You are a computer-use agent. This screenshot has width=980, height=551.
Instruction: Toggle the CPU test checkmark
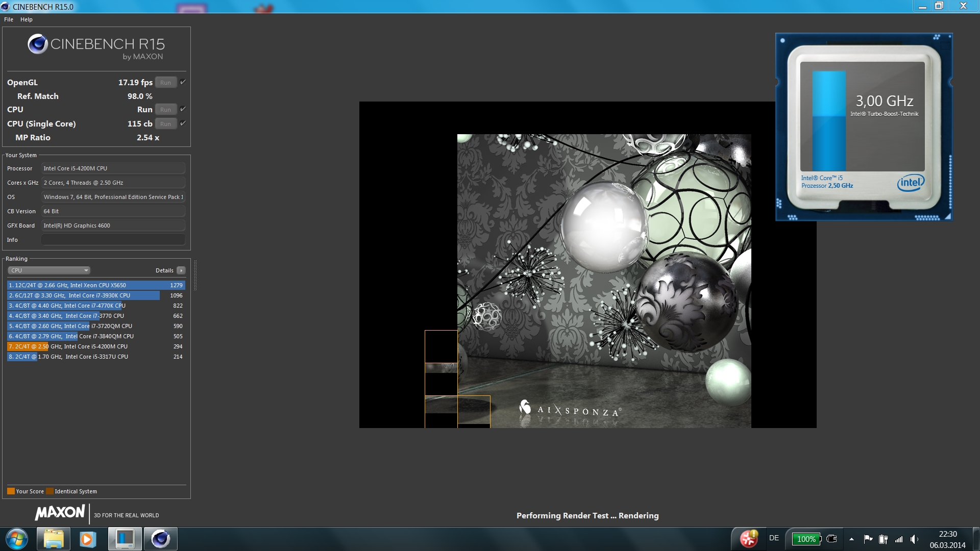pos(183,109)
